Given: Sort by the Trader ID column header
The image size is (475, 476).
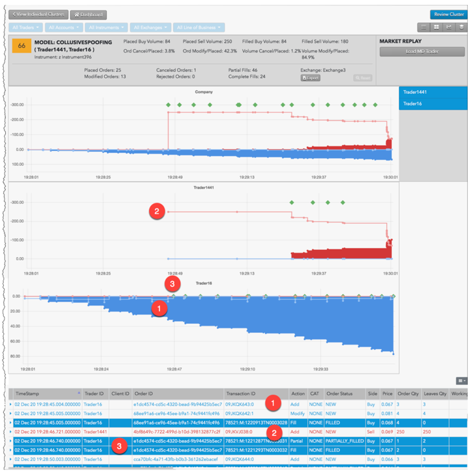Looking at the screenshot, I should [95, 394].
